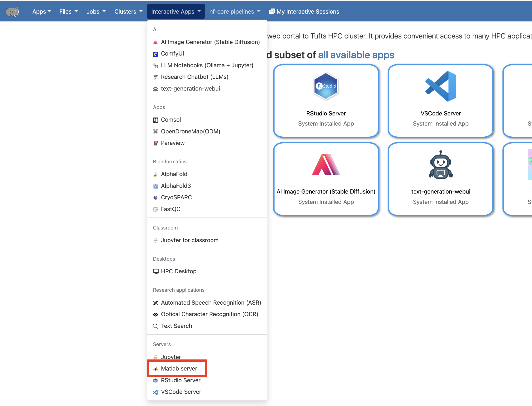This screenshot has height=406, width=532.
Task: Open the all available apps link
Action: [356, 55]
